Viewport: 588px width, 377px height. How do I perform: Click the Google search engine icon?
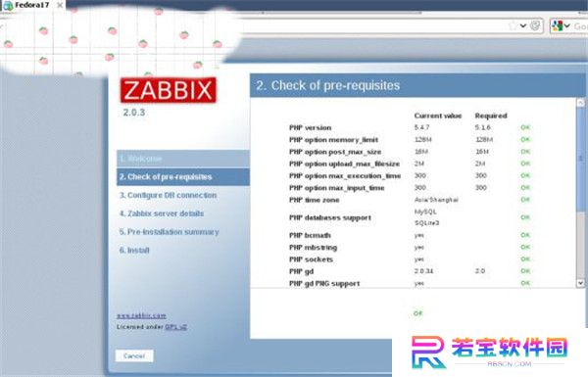pyautogui.click(x=558, y=26)
